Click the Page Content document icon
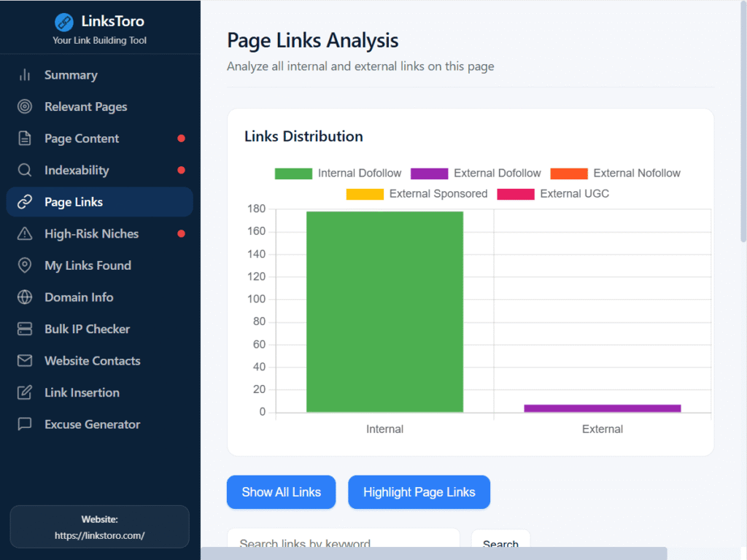 click(25, 139)
